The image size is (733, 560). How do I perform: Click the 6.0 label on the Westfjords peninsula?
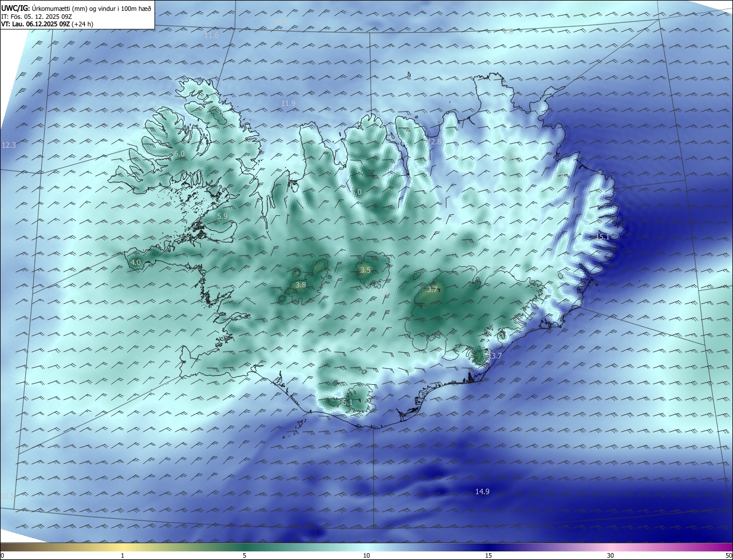coord(179,154)
